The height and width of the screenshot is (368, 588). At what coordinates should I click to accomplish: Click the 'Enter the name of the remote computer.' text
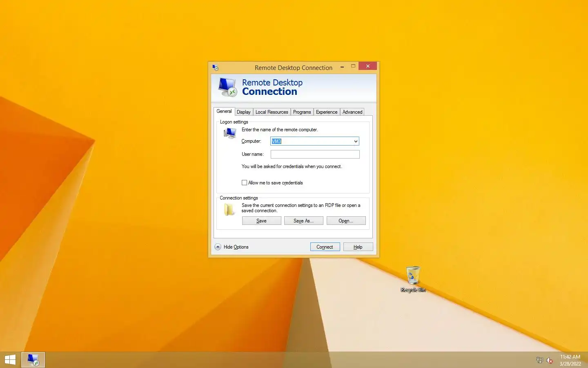tap(280, 130)
